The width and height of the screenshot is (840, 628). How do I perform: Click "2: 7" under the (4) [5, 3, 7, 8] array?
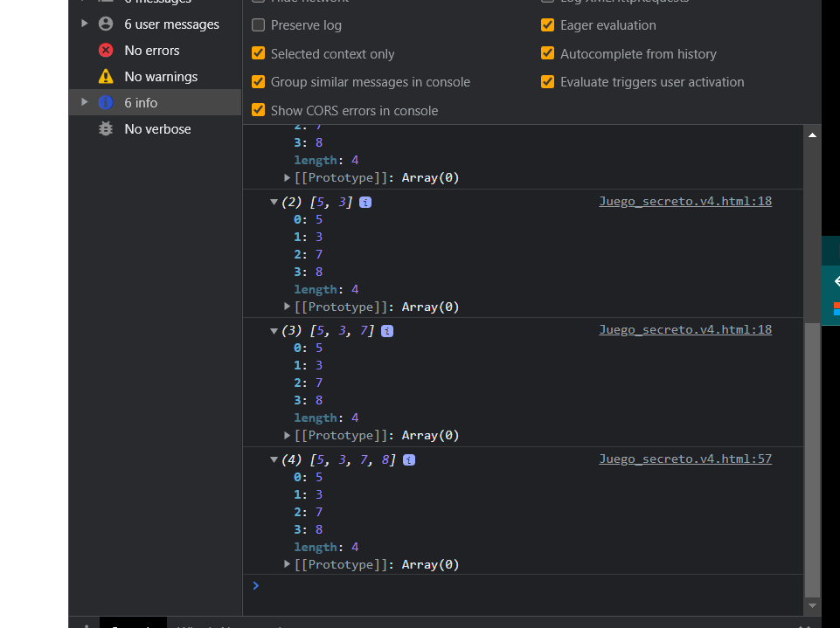tap(308, 512)
